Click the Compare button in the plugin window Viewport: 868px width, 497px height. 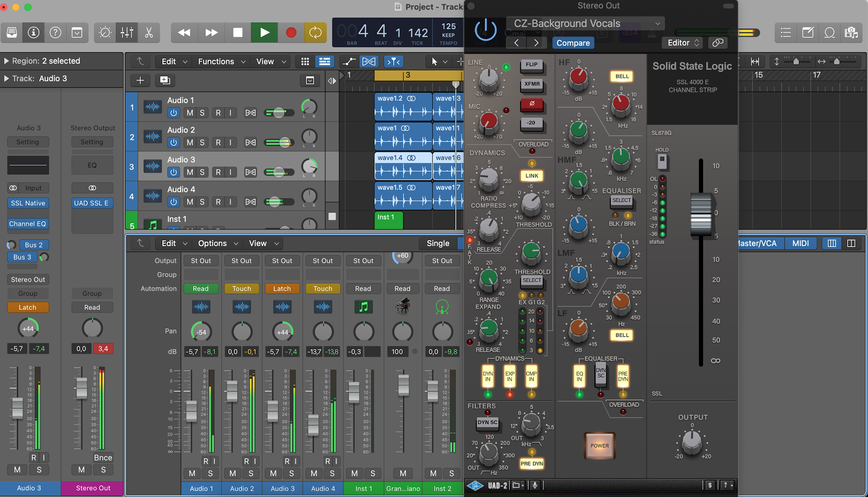tap(573, 42)
